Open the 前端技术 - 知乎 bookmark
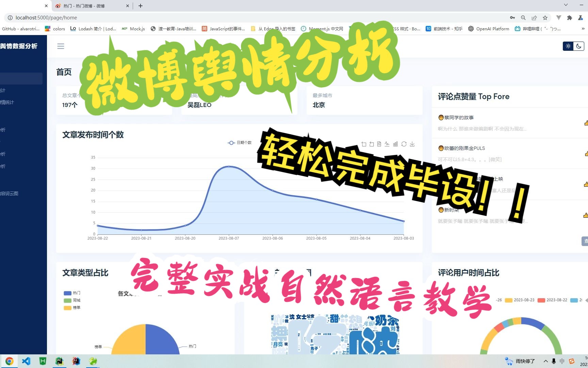Image resolution: width=588 pixels, height=368 pixels. [444, 29]
